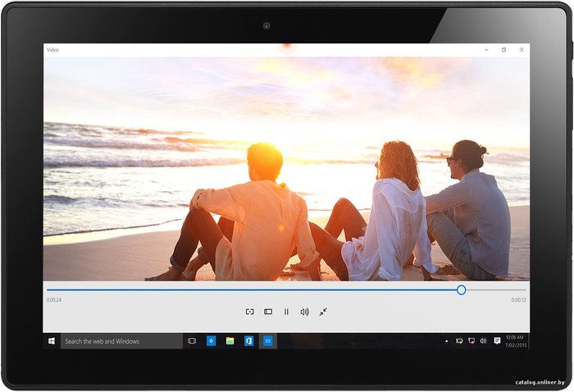Click the Video window title text

coord(52,50)
